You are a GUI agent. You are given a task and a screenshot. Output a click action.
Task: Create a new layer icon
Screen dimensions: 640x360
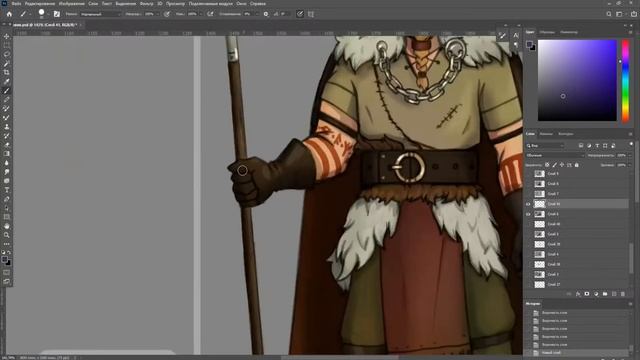[x=614, y=294]
